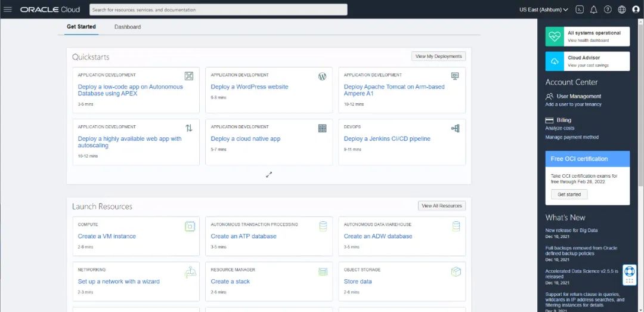Select the Get Started tab

81,27
